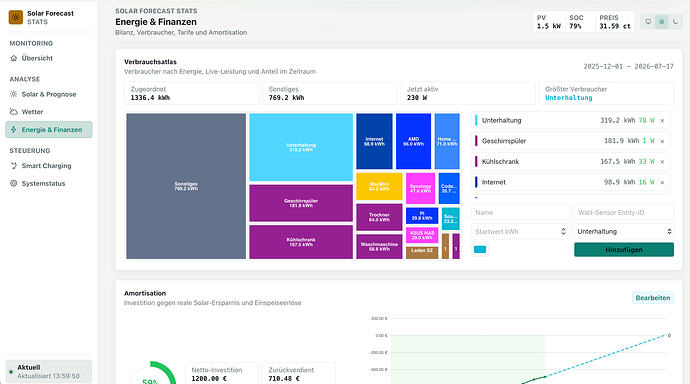Remove the Kühlschrank row with x
This screenshot has height=384, width=690.
pyautogui.click(x=662, y=162)
